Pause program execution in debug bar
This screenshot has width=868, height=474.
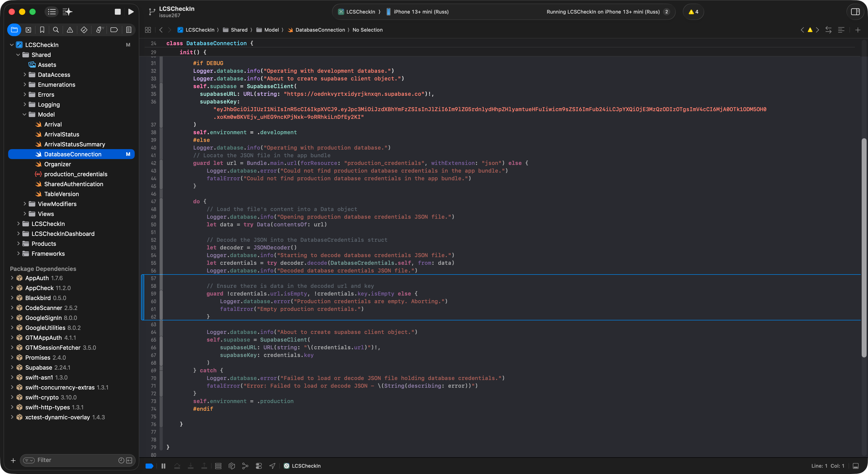163,466
